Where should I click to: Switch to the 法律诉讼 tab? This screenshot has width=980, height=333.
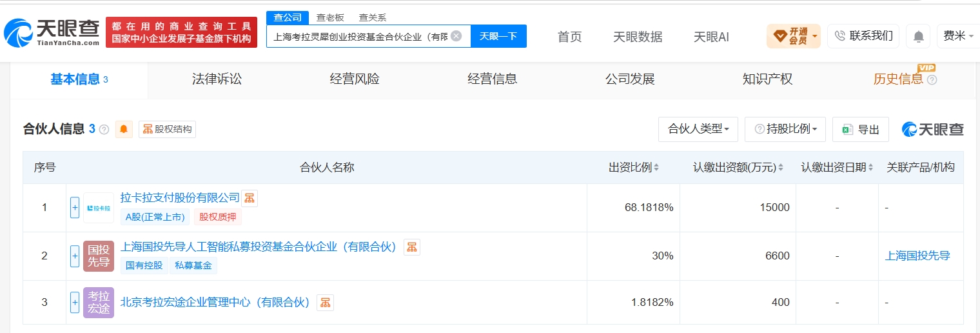(217, 79)
